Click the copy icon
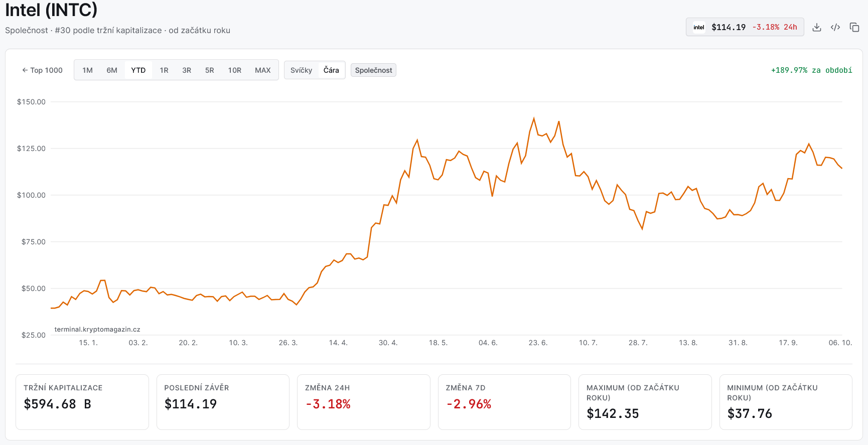This screenshot has width=868, height=445. [x=854, y=27]
